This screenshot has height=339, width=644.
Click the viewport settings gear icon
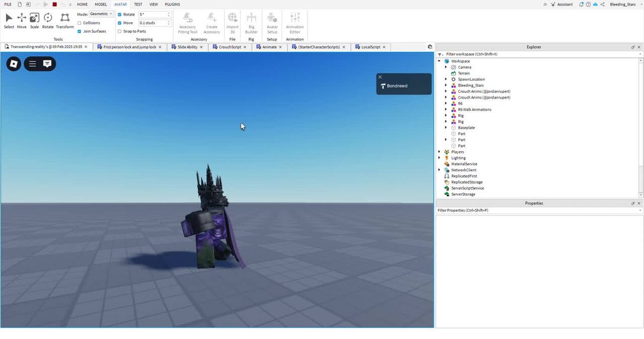(430, 47)
